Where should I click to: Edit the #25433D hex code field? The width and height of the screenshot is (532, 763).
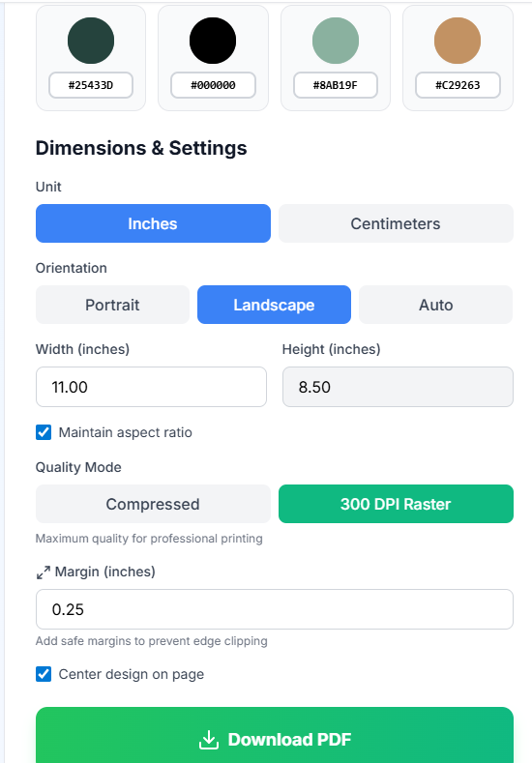click(x=91, y=85)
